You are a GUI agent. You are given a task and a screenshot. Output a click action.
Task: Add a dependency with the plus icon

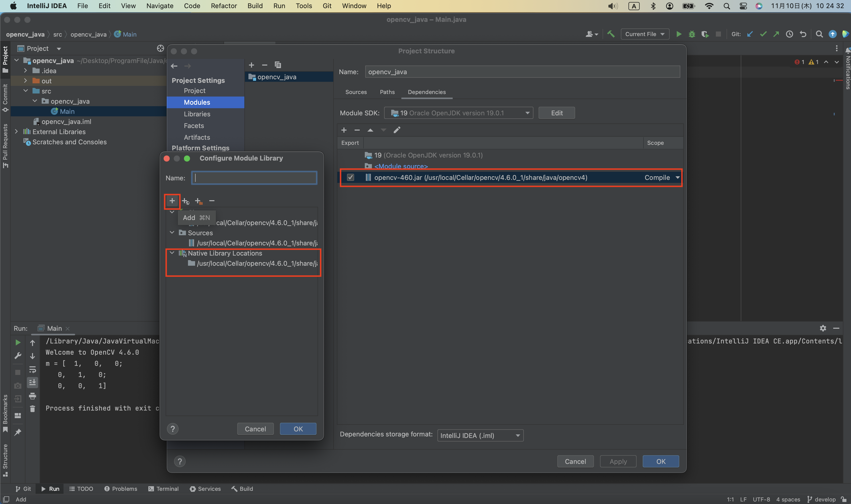pos(344,130)
